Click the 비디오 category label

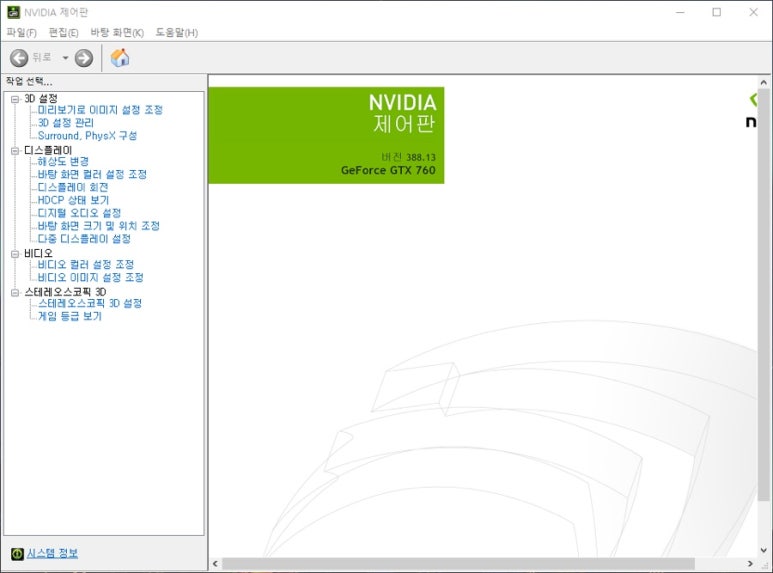(x=38, y=253)
